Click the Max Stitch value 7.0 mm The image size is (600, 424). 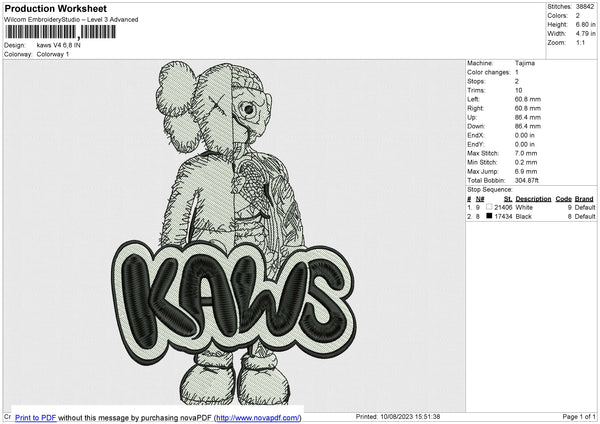(526, 153)
